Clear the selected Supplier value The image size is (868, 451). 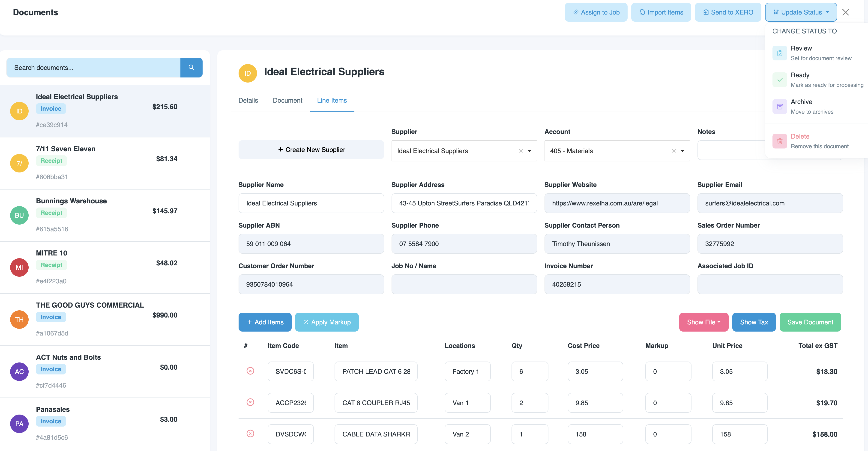pyautogui.click(x=521, y=151)
